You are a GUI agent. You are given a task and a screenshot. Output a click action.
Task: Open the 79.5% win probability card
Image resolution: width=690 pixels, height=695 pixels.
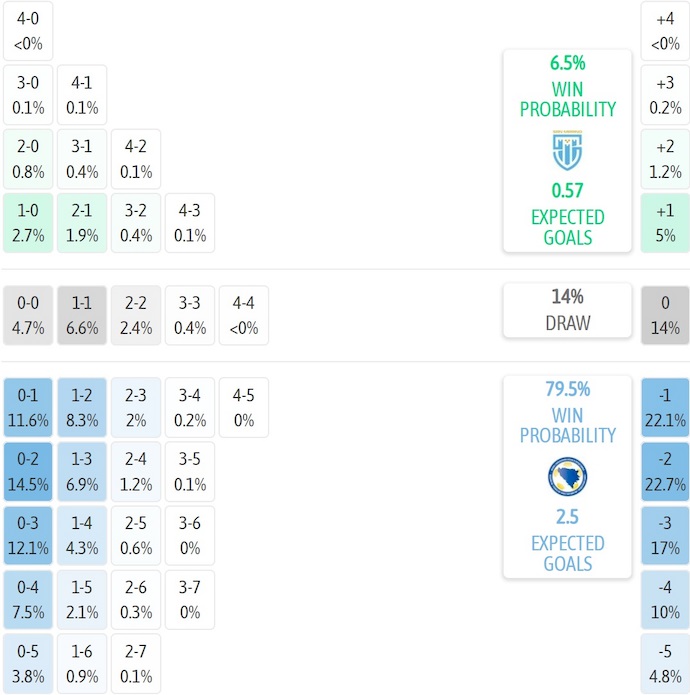click(x=567, y=476)
